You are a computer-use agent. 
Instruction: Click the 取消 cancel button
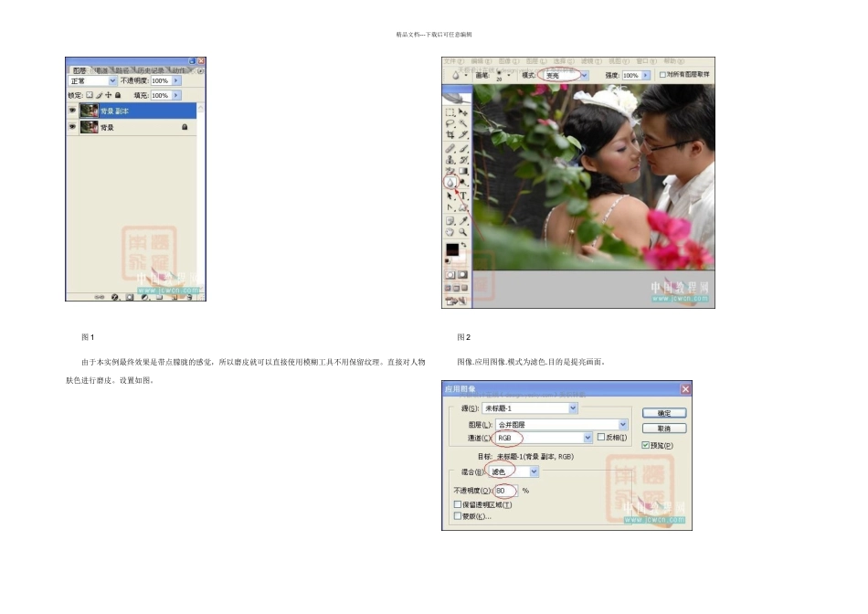point(664,428)
